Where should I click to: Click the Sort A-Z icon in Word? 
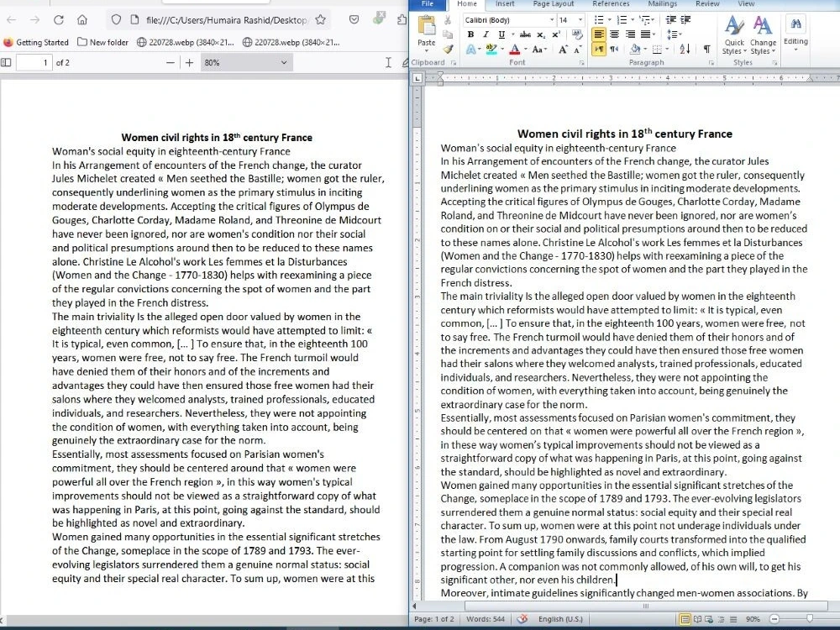tap(685, 50)
